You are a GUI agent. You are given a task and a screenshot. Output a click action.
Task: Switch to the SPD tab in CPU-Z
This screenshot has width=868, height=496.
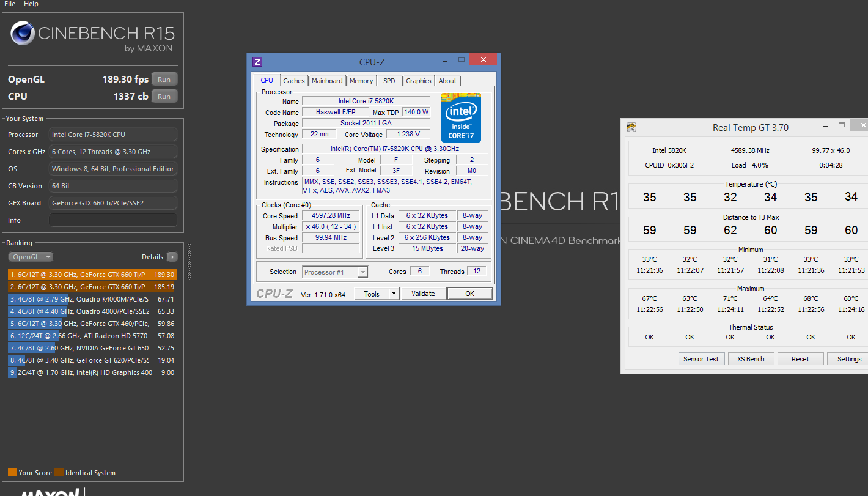click(389, 81)
